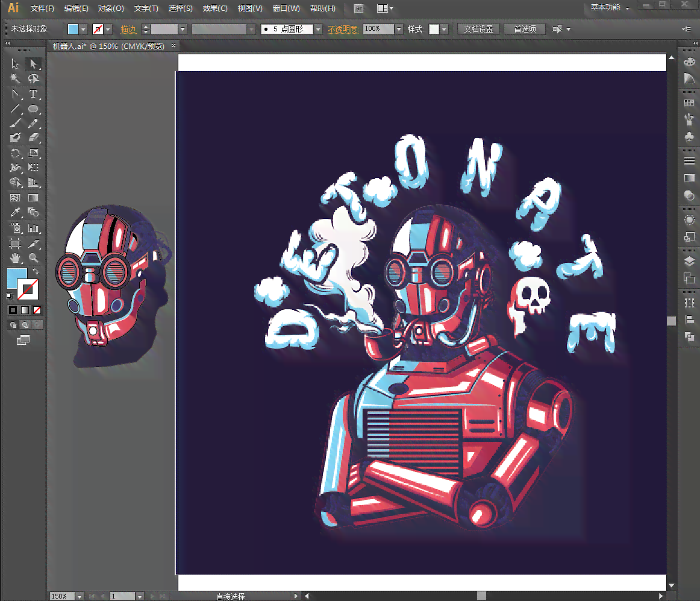
Task: Set paint mode to Gradient
Action: pos(25,310)
